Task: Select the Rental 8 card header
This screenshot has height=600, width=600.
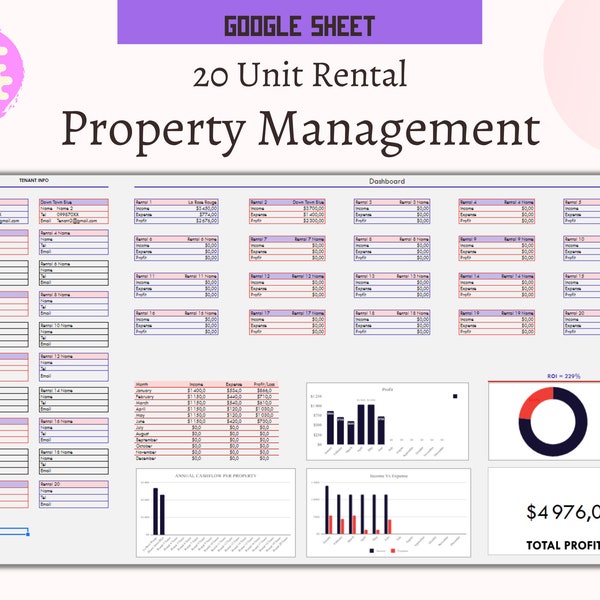Action: click(x=392, y=239)
